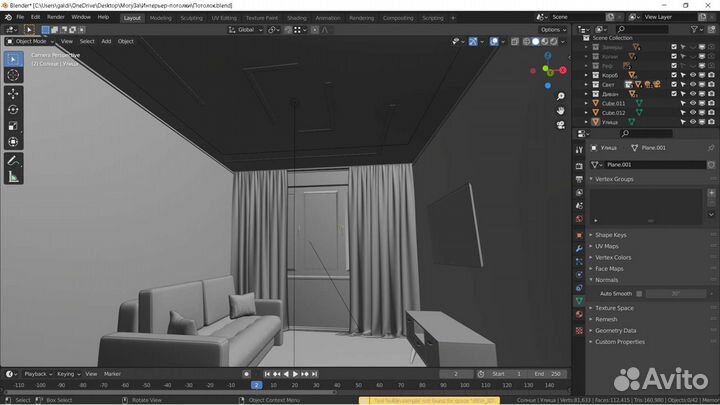The image size is (720, 405).
Task: Click the pan view hand icon
Action: tap(561, 111)
